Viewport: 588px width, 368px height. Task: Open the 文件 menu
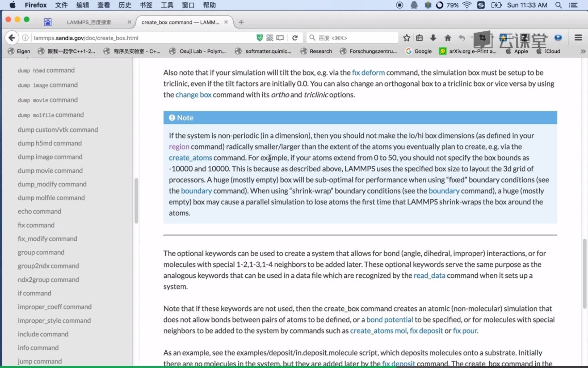pyautogui.click(x=61, y=5)
